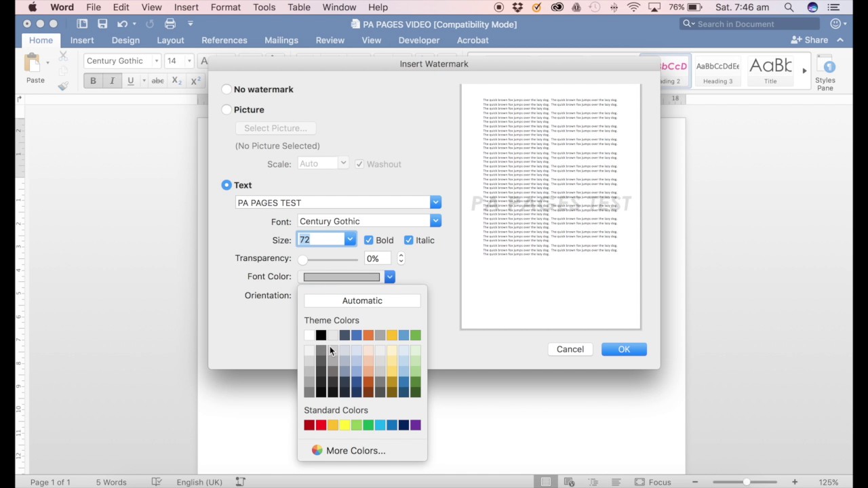Apply the Title style
868x488 pixels.
point(770,70)
